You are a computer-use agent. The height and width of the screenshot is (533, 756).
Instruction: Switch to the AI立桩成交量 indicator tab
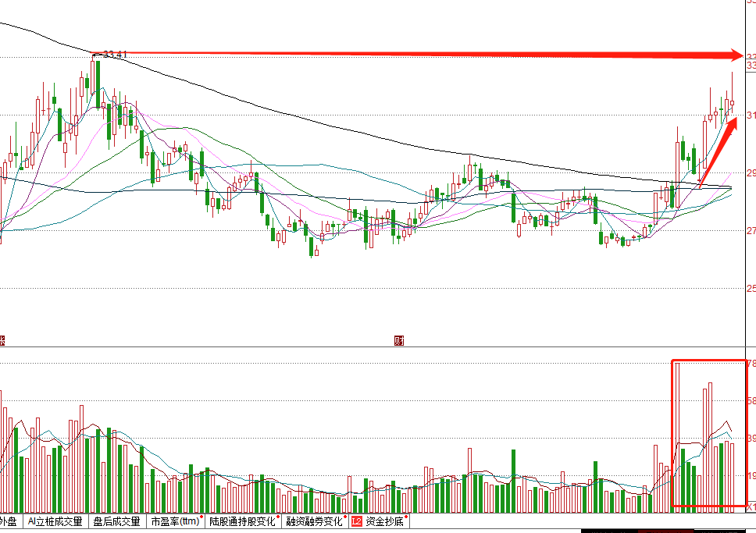tap(55, 521)
